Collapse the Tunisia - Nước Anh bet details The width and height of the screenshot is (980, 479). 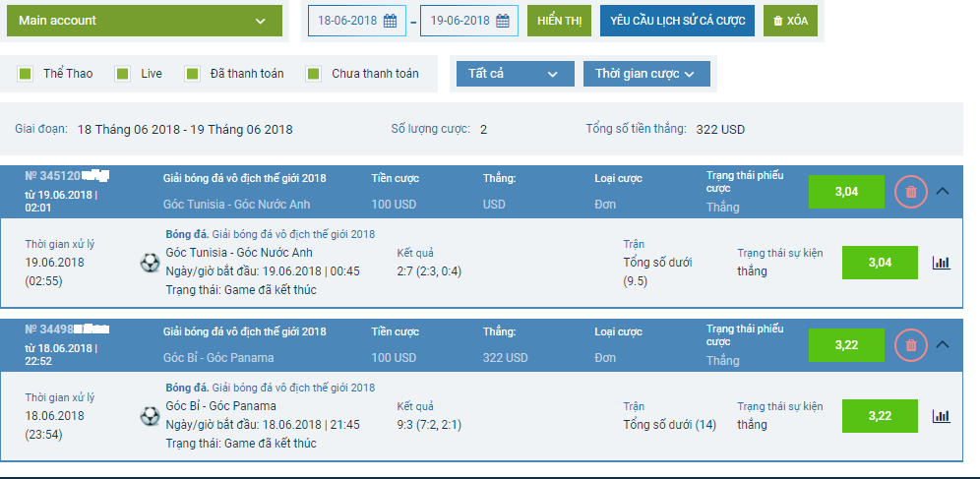tap(943, 191)
